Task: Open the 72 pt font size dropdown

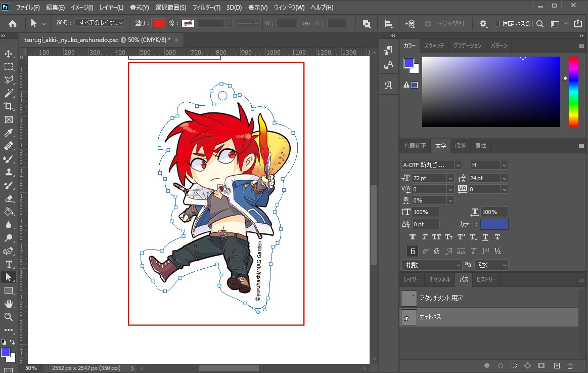Action: pos(450,178)
